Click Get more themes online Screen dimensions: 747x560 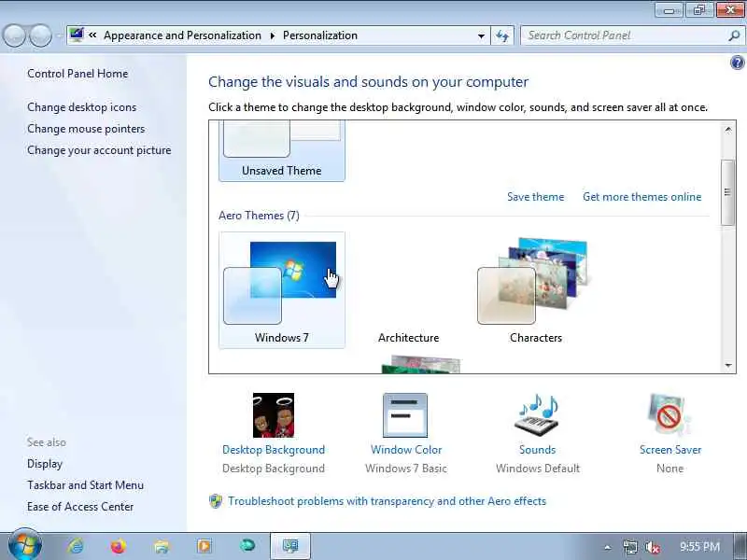point(641,197)
